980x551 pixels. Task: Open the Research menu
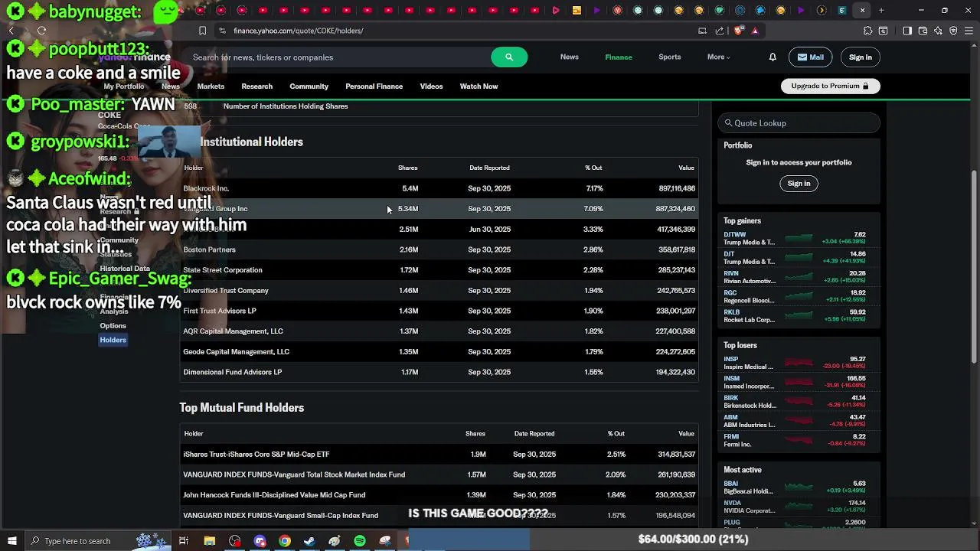(x=256, y=86)
